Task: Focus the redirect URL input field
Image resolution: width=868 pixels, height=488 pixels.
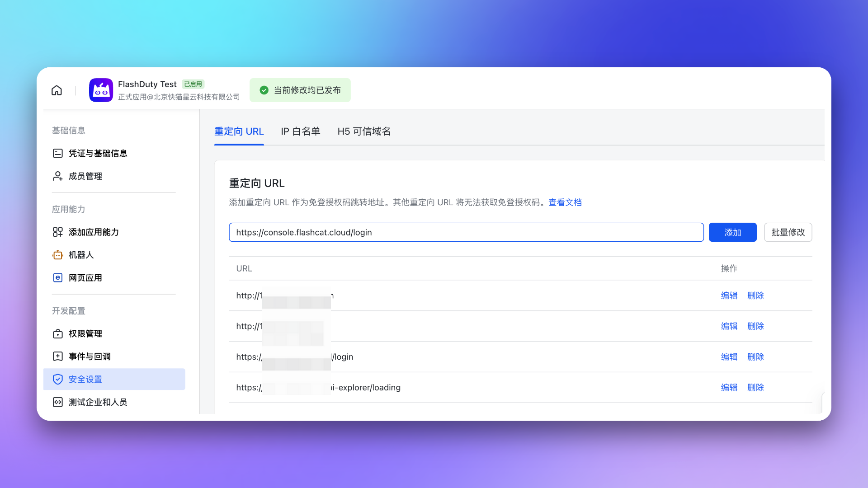Action: point(466,232)
